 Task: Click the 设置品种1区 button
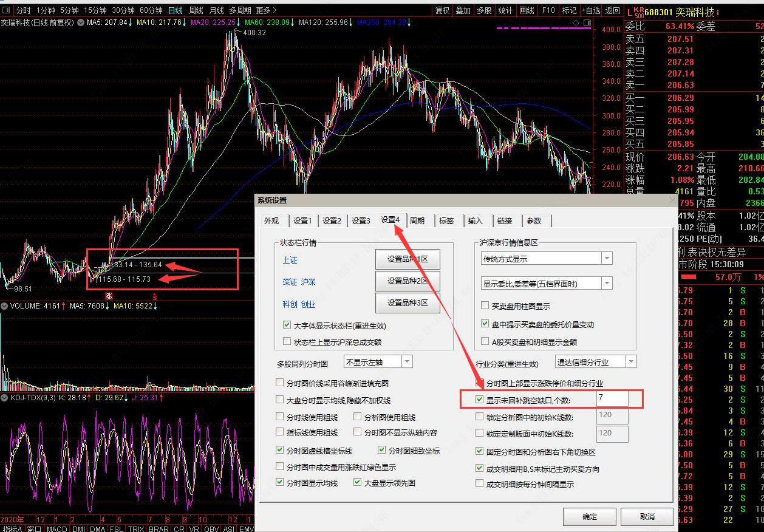click(408, 259)
